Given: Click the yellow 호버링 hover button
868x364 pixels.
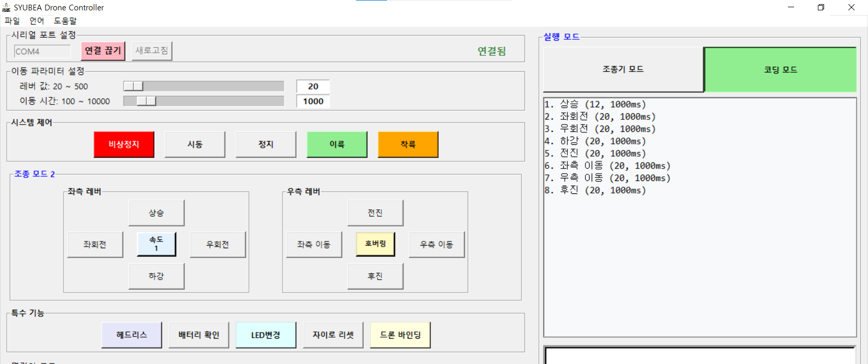Looking at the screenshot, I should coord(376,244).
